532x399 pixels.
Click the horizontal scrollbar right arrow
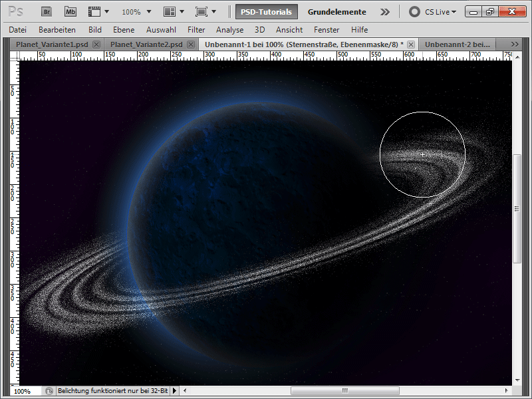coord(507,391)
